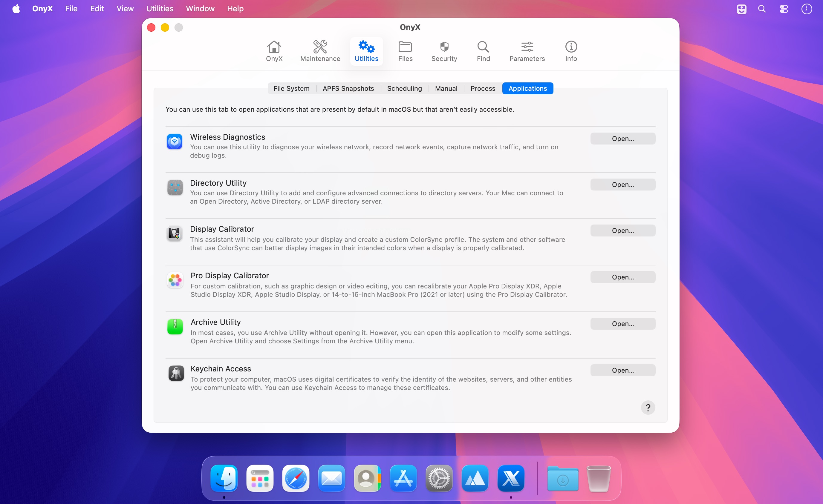
Task: Open Pro Display Calibrator with its Open button
Action: [x=622, y=277]
